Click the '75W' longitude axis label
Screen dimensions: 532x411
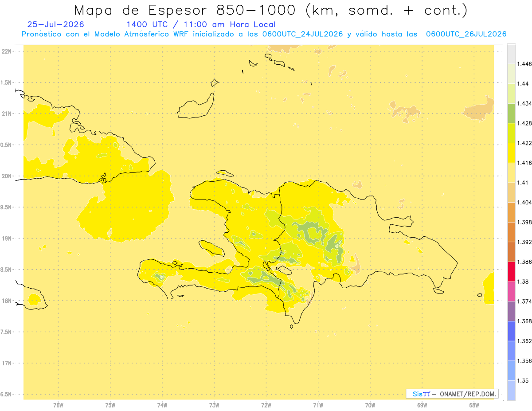point(110,405)
